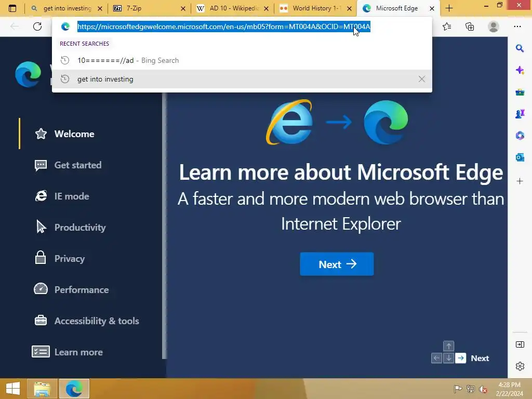The image size is (532, 399).
Task: Open the taskbar clock and date
Action: point(509,389)
